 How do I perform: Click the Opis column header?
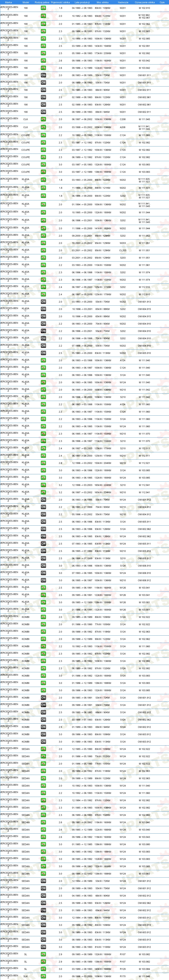[162, 2]
